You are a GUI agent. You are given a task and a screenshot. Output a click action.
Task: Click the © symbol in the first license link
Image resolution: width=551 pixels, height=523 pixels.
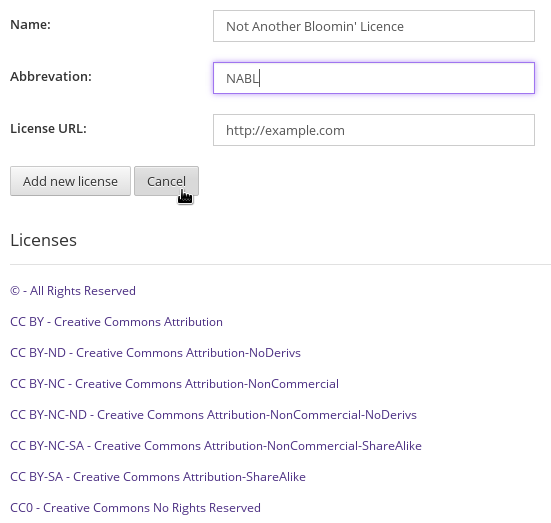(15, 291)
